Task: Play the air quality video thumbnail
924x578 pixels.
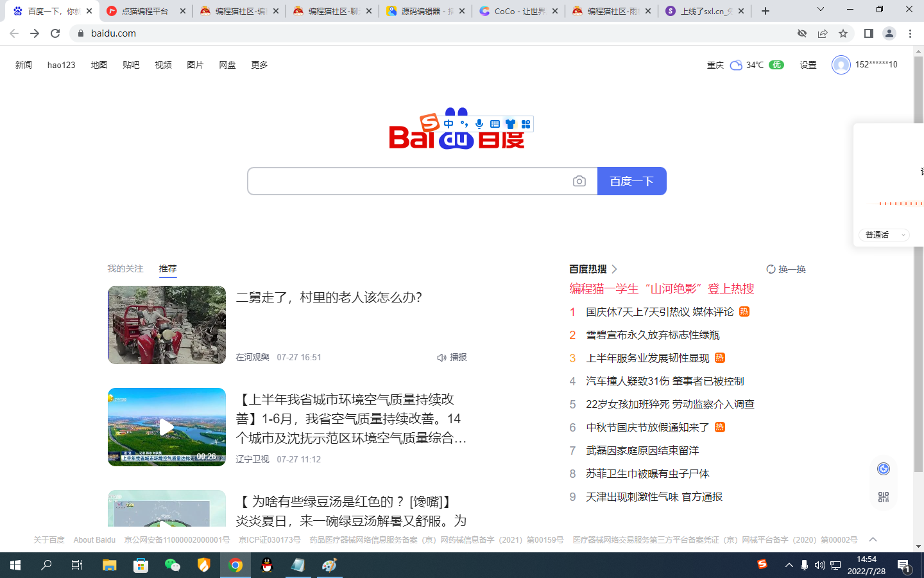Action: pyautogui.click(x=167, y=427)
